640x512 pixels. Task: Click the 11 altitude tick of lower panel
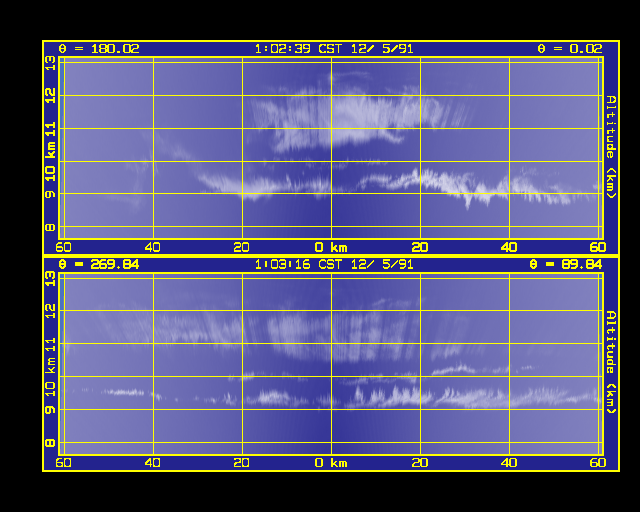50,345
